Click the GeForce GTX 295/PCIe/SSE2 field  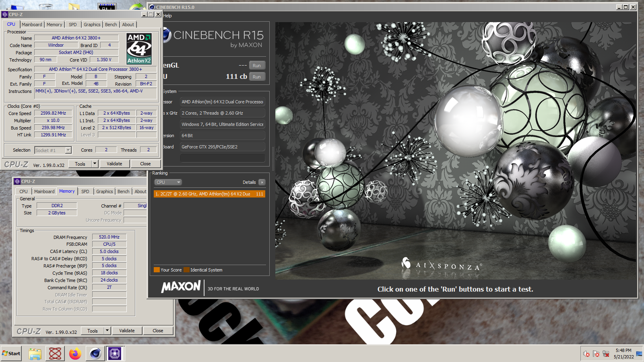point(222,147)
